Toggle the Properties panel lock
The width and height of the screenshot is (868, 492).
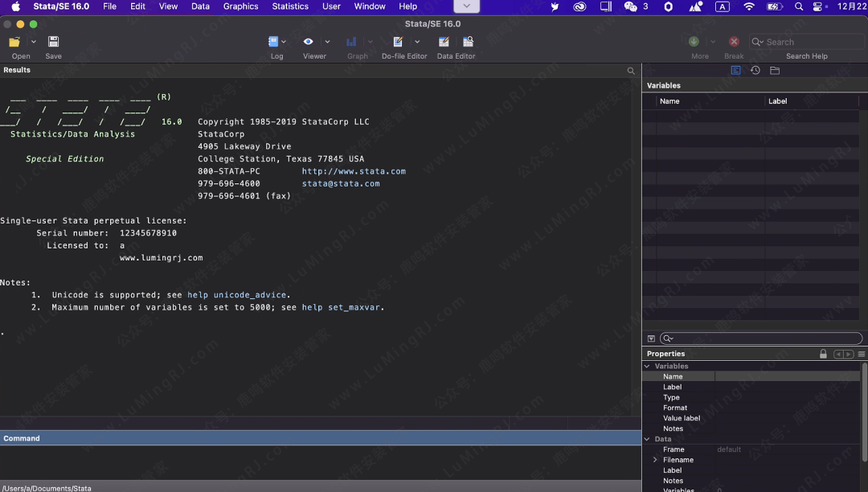pos(823,354)
